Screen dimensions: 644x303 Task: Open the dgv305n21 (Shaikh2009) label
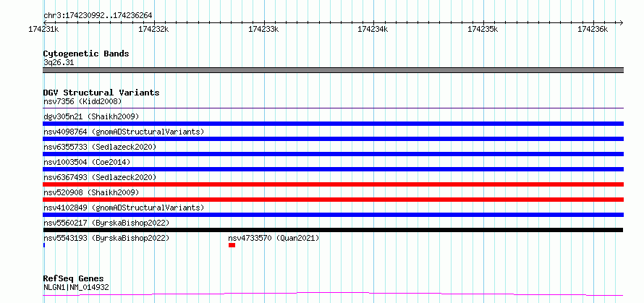(x=91, y=116)
